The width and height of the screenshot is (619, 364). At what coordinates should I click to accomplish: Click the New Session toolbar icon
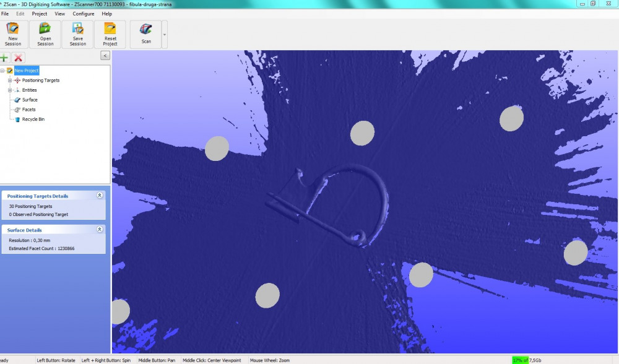[13, 34]
